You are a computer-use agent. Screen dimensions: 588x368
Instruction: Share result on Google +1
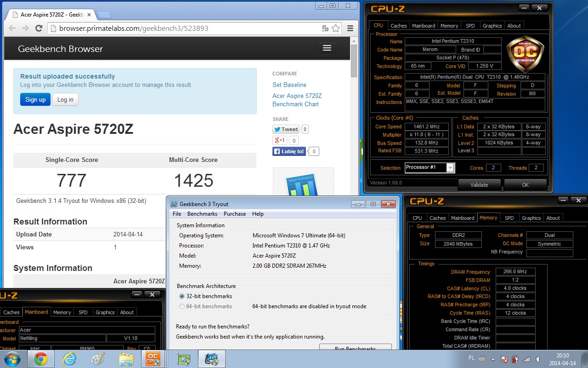coord(279,140)
